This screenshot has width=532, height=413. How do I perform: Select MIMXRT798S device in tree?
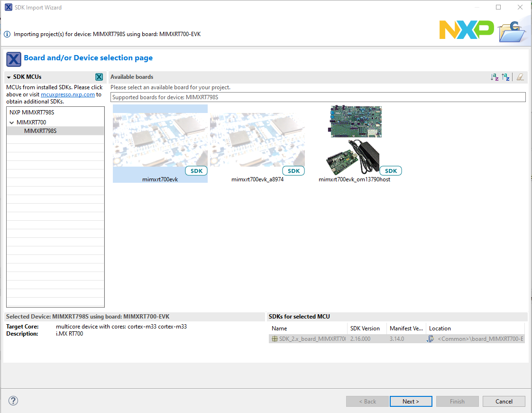click(x=40, y=131)
